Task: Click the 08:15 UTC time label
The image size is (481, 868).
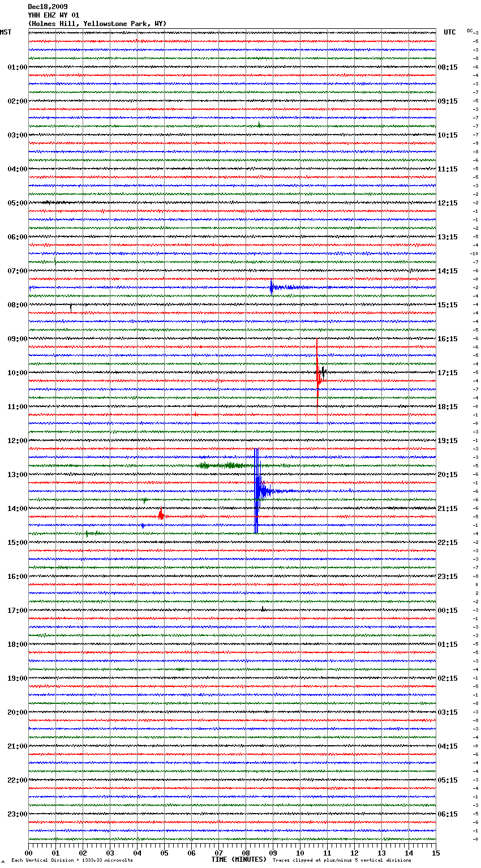Action: (448, 67)
